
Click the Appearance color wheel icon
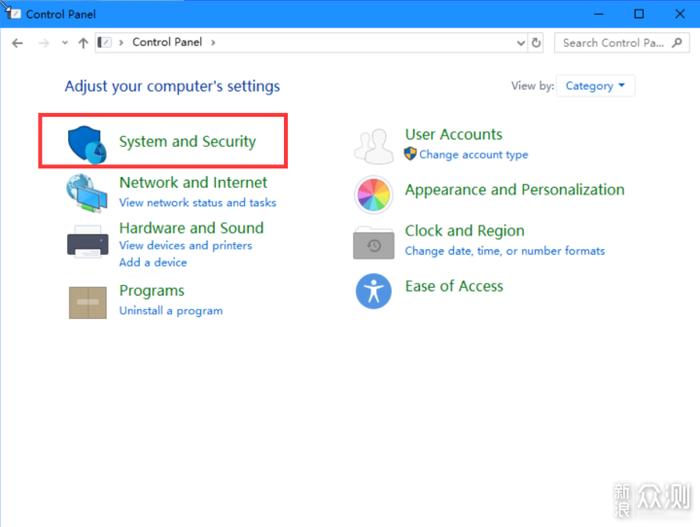[x=374, y=194]
